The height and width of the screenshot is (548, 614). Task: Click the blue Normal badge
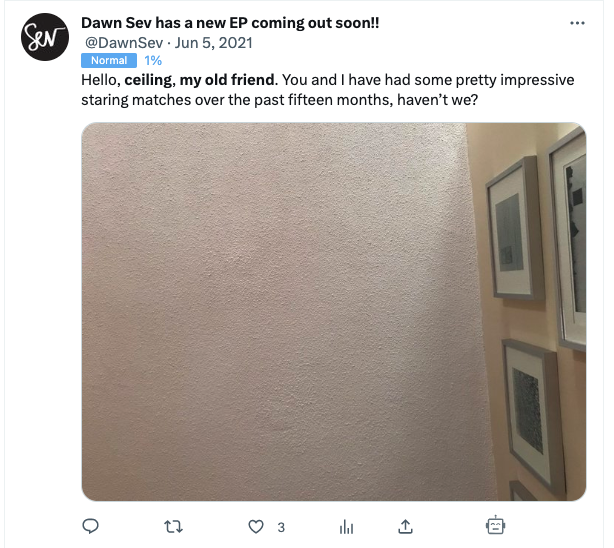tap(109, 60)
